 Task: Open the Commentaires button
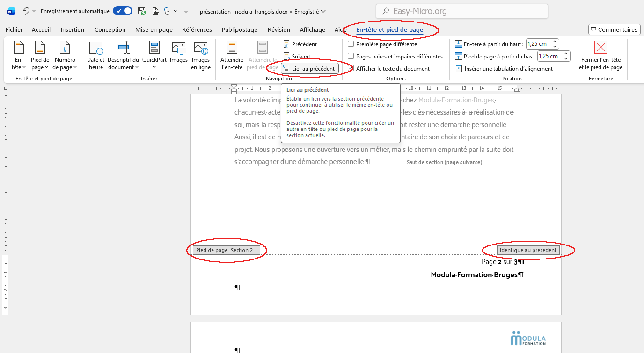pos(614,30)
